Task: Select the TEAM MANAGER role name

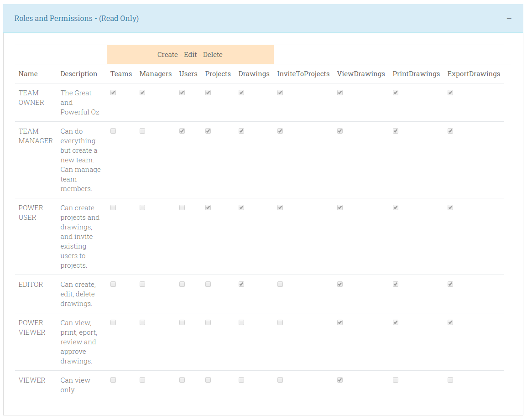Action: [x=36, y=136]
